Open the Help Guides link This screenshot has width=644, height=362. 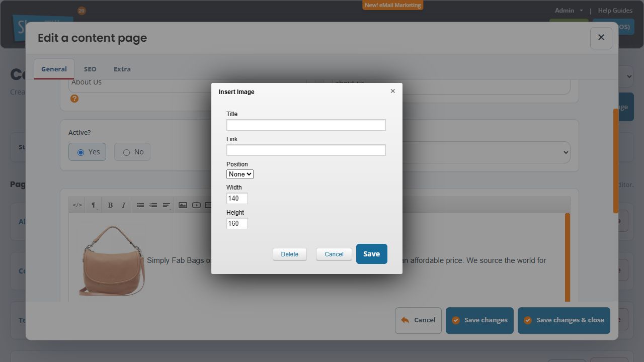(x=615, y=10)
